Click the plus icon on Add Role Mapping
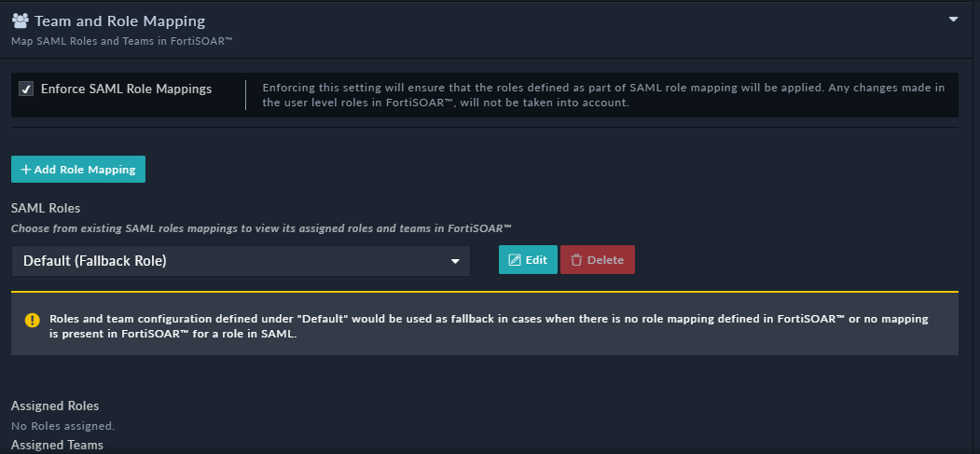 (x=25, y=170)
